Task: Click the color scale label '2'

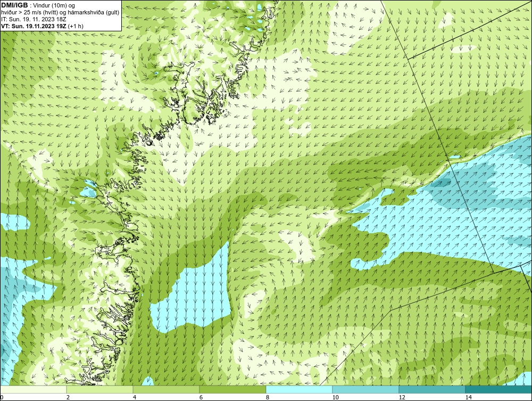Action: coord(68,397)
